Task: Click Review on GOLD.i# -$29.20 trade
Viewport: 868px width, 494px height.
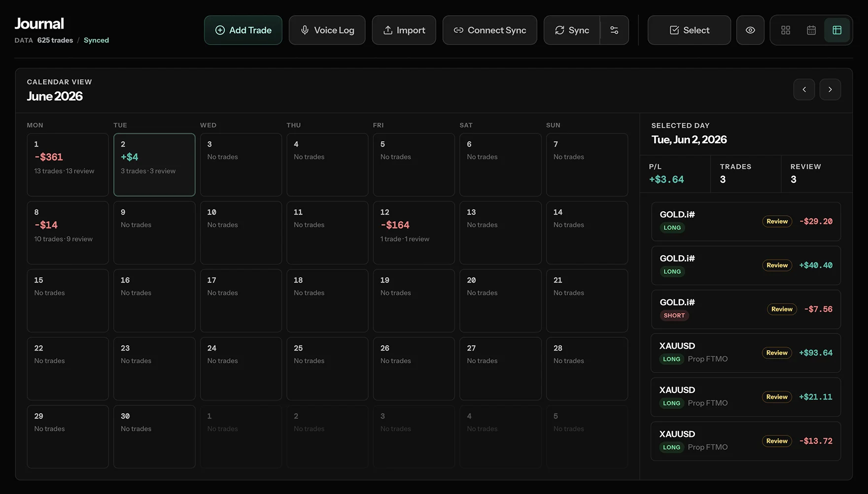Action: click(777, 222)
